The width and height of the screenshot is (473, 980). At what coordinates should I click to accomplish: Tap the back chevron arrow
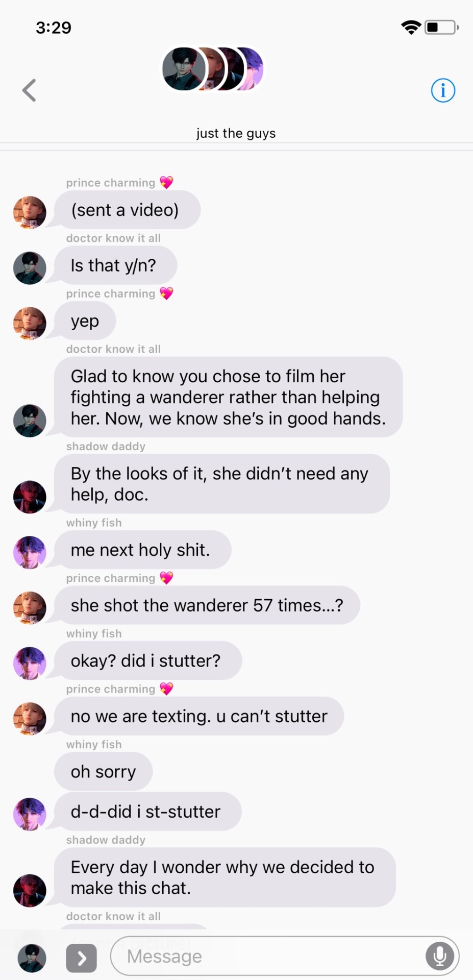(30, 90)
